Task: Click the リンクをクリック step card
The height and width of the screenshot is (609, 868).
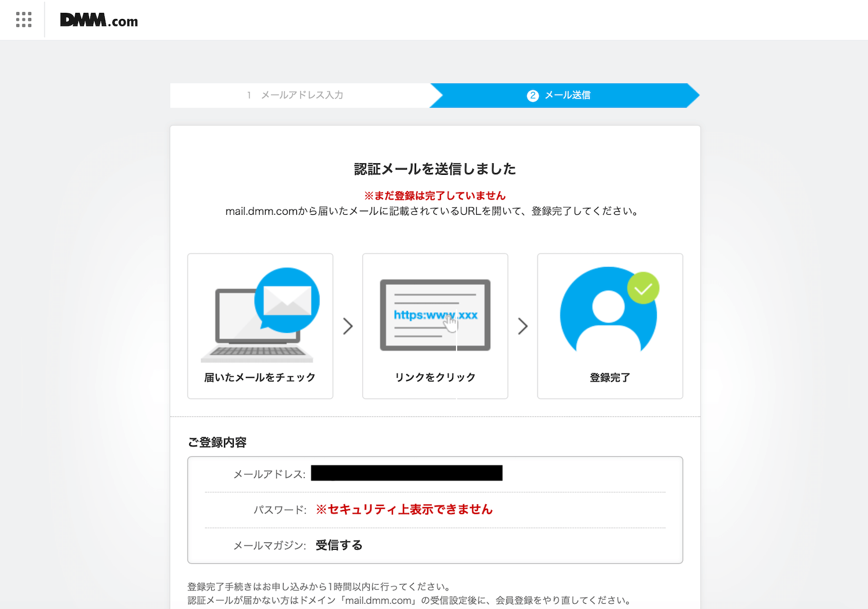Action: coord(435,377)
